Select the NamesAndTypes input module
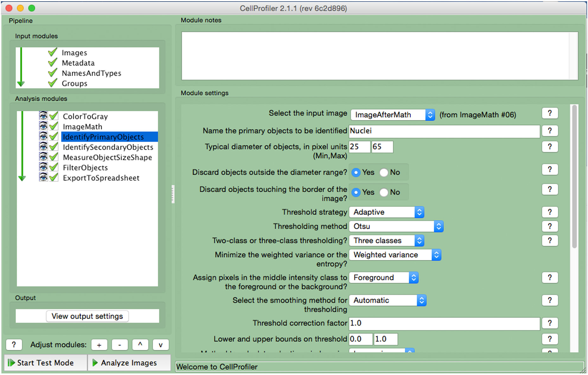588x375 pixels. (x=91, y=73)
